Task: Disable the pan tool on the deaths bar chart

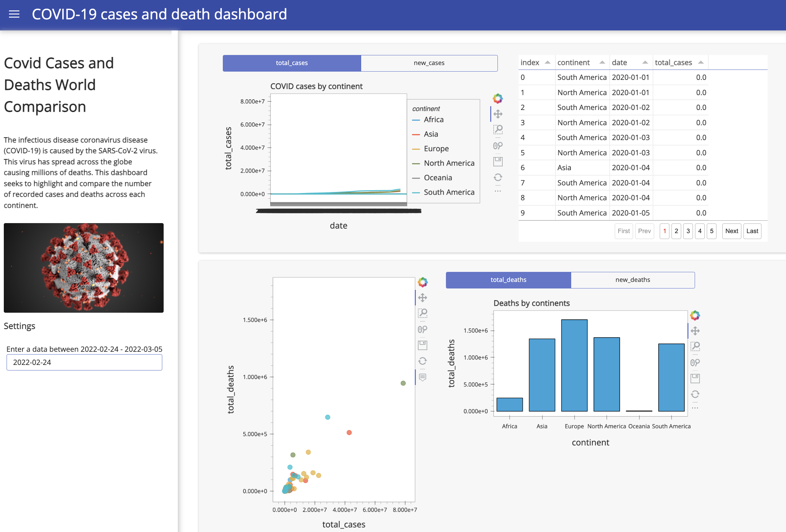Action: tap(695, 330)
